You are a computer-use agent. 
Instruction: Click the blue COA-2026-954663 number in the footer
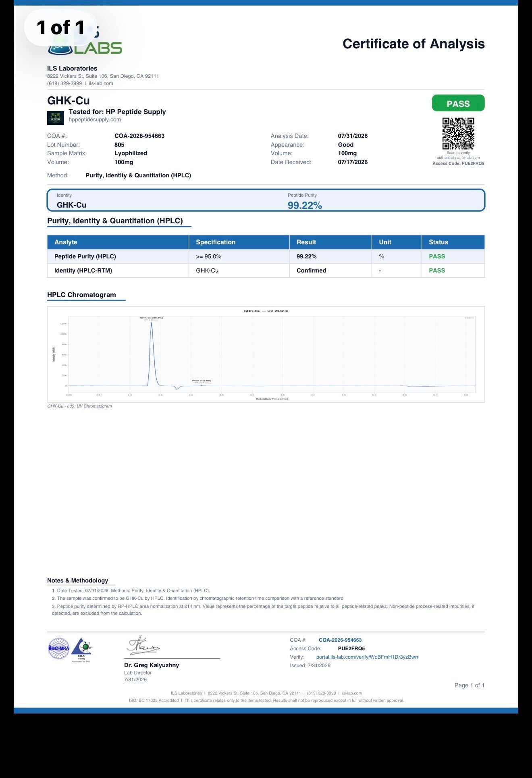coord(340,640)
